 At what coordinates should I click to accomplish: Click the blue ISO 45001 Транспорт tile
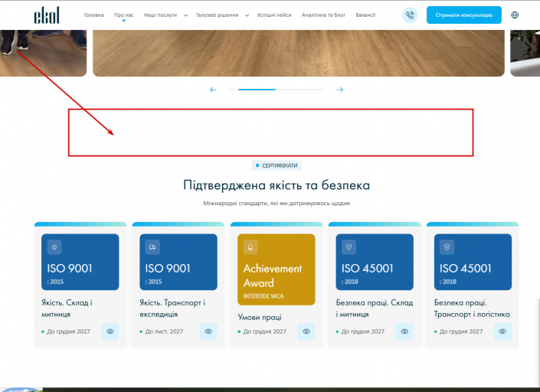click(x=473, y=262)
